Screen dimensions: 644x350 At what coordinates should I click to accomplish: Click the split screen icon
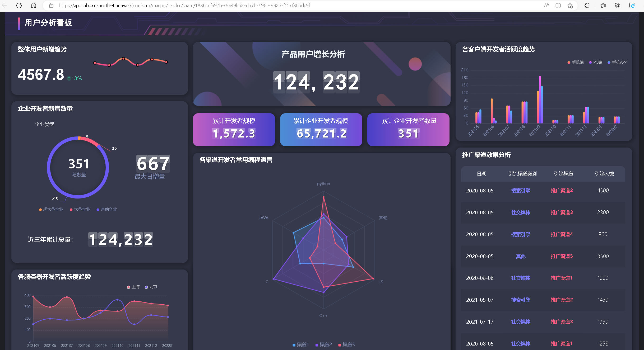[558, 5]
